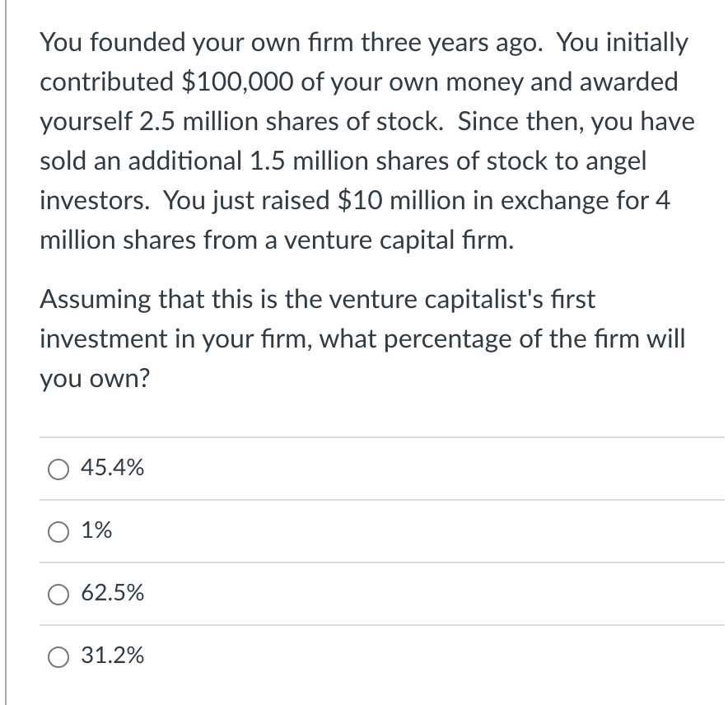Click the "62.5%" answer label text
The image size is (728, 705).
pyautogui.click(x=113, y=593)
